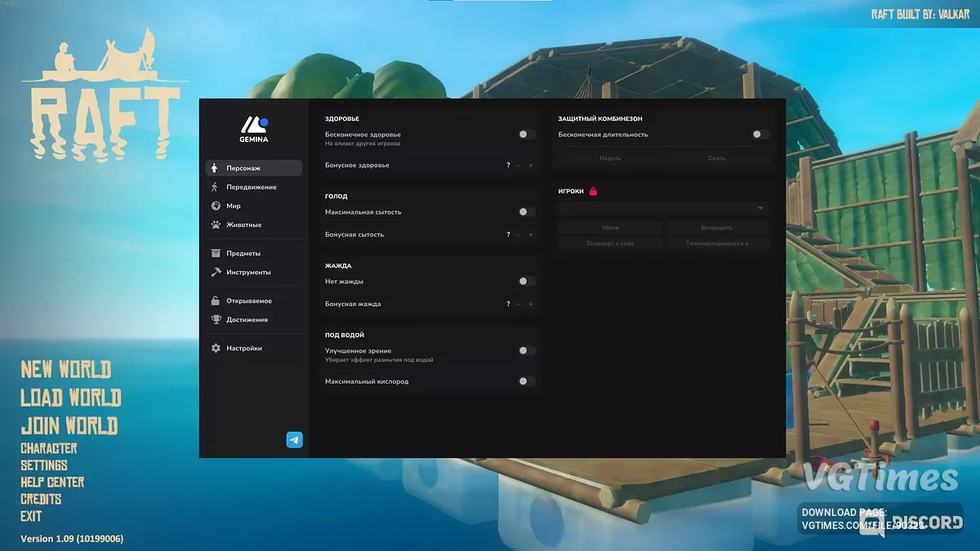Select the Открываемое lock icon
The width and height of the screenshot is (980, 551).
(216, 300)
